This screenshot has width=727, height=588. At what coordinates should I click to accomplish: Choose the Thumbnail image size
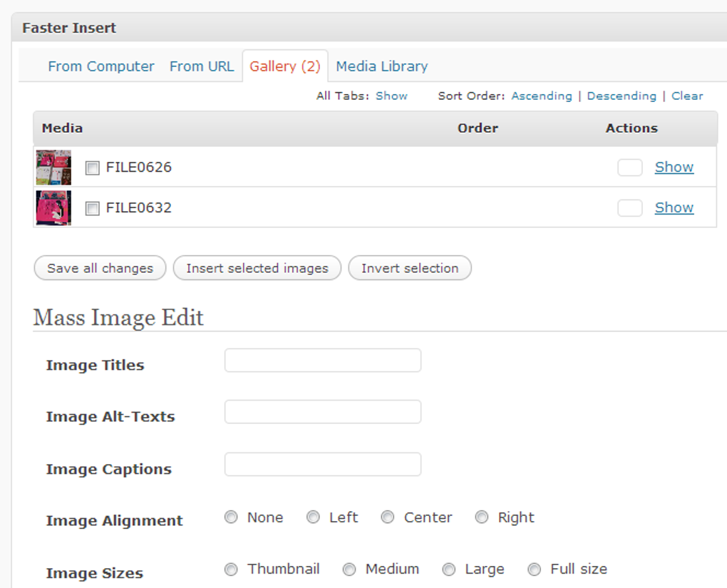[x=231, y=569]
